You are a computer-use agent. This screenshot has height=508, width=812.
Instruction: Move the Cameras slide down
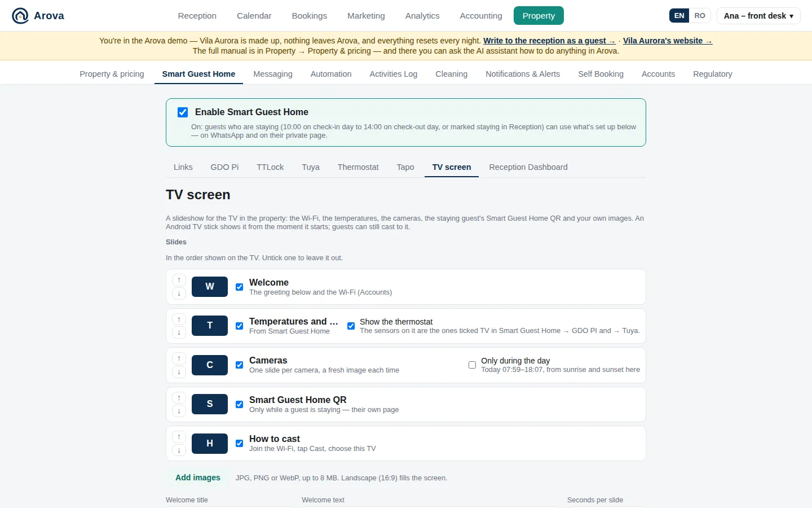pos(179,372)
